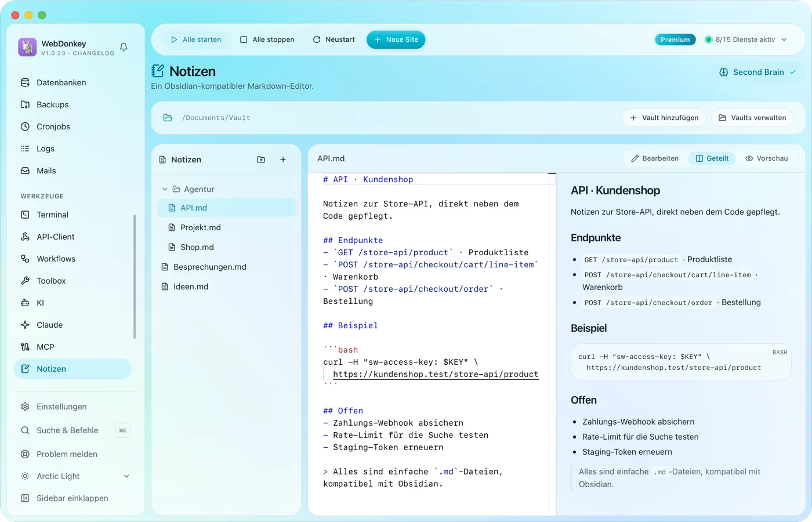Show the Logs page
Screen dimensions: 812x522
tap(72, 148)
